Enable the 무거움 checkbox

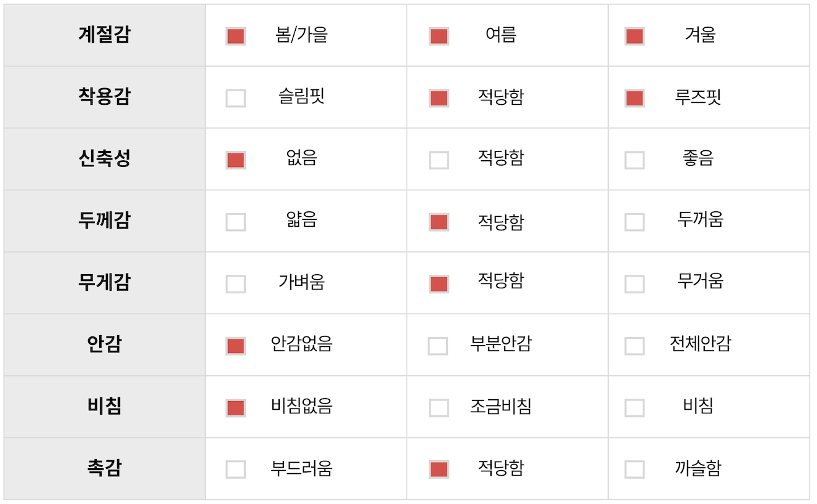click(634, 284)
